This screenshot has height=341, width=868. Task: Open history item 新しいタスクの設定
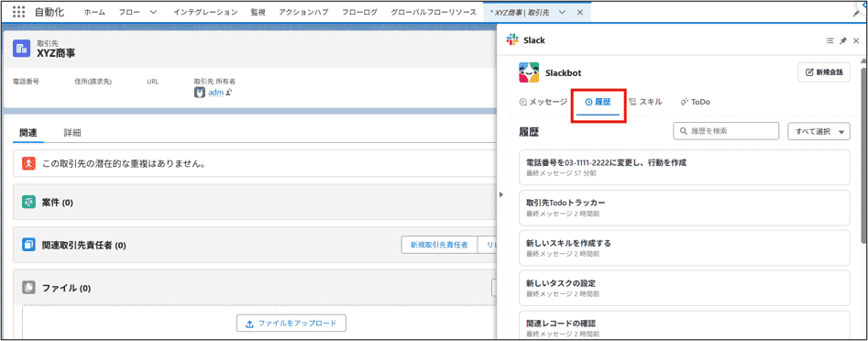pos(684,288)
